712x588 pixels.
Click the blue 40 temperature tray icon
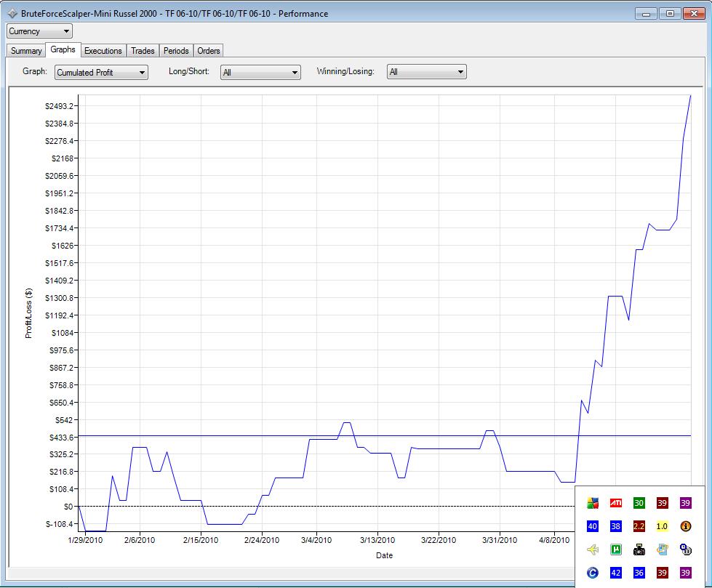point(593,526)
